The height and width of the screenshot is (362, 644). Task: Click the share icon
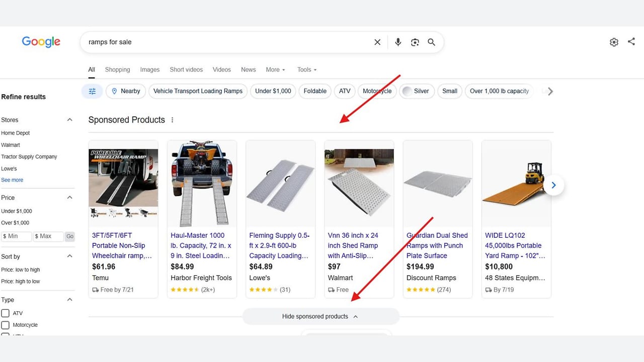pos(631,42)
